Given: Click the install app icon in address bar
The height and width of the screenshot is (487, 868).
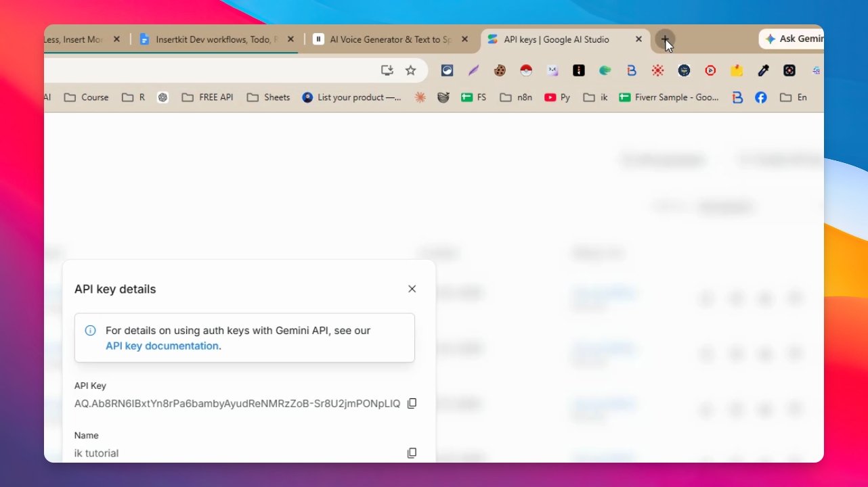Looking at the screenshot, I should (387, 70).
